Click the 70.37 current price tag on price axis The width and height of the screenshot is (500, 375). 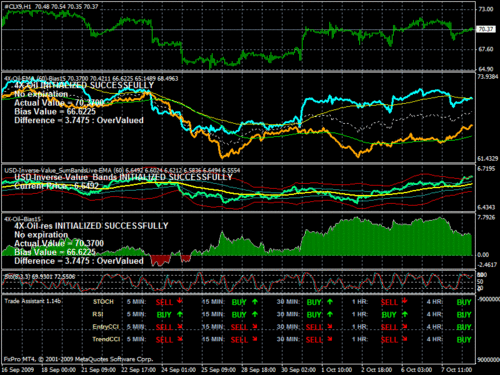[x=486, y=29]
